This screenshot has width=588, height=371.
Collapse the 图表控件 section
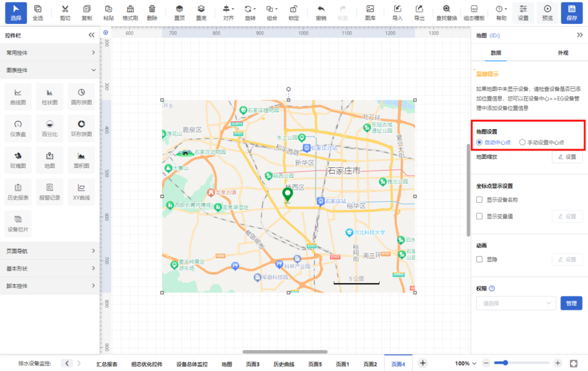click(x=50, y=70)
